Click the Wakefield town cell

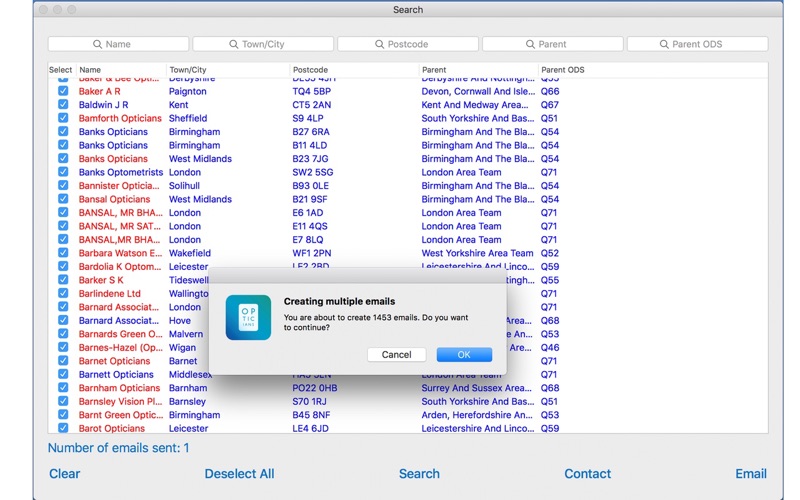click(x=189, y=253)
